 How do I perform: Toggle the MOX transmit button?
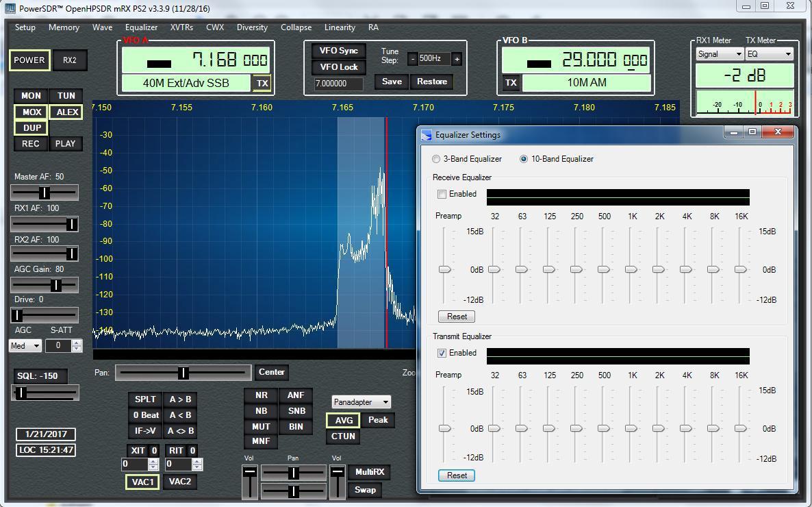(x=31, y=112)
